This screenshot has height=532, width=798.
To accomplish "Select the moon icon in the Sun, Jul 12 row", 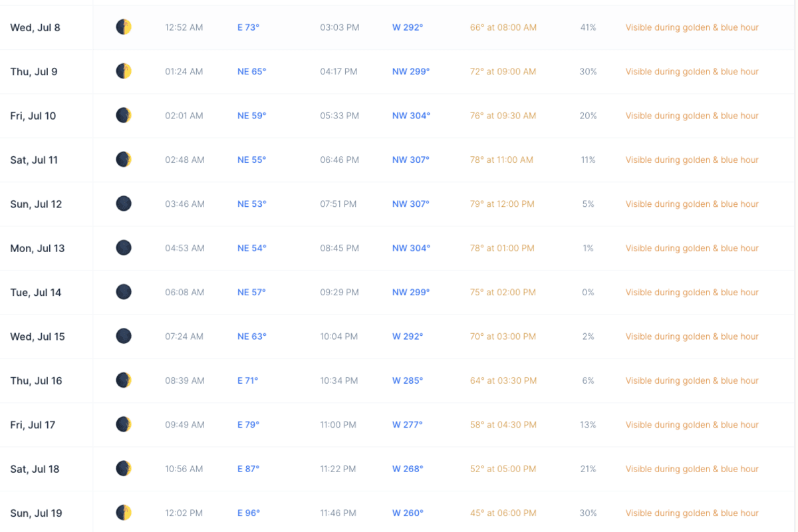I will pyautogui.click(x=124, y=204).
